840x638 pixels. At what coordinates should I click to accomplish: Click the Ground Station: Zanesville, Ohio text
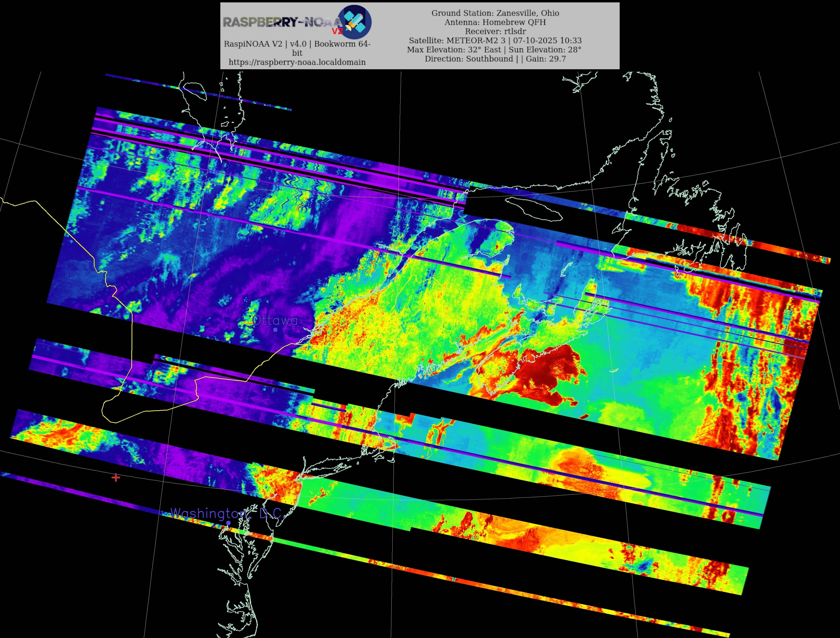tap(495, 13)
